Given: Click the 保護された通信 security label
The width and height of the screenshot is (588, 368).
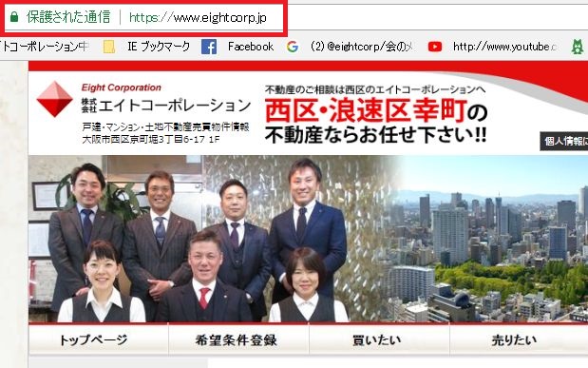Looking at the screenshot, I should (x=68, y=17).
